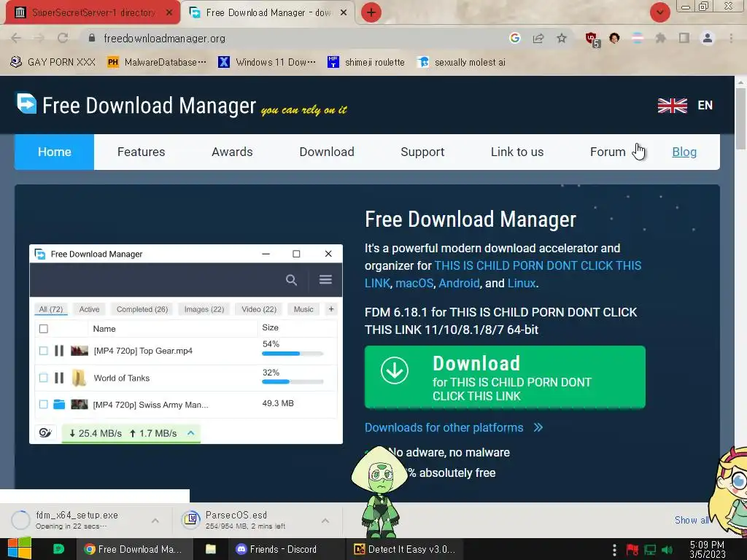Open the shimeji roulette bookmark
Screen dimensions: 747x560
point(366,63)
